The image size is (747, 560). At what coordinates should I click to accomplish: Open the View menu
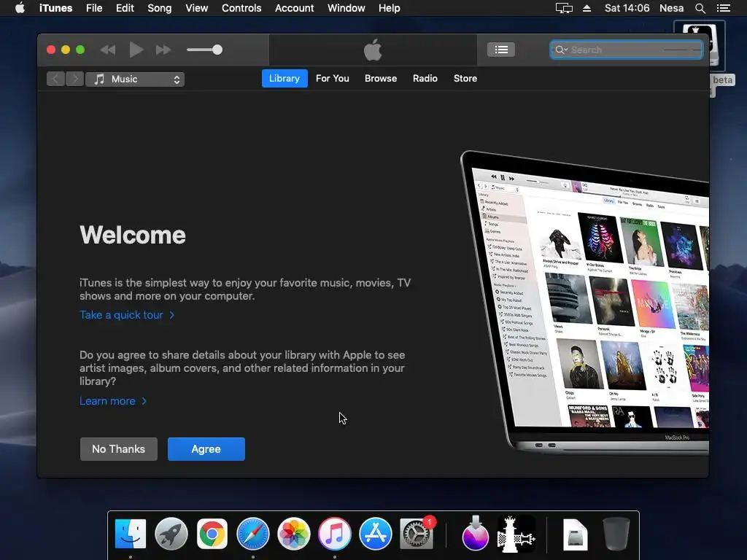pos(196,8)
